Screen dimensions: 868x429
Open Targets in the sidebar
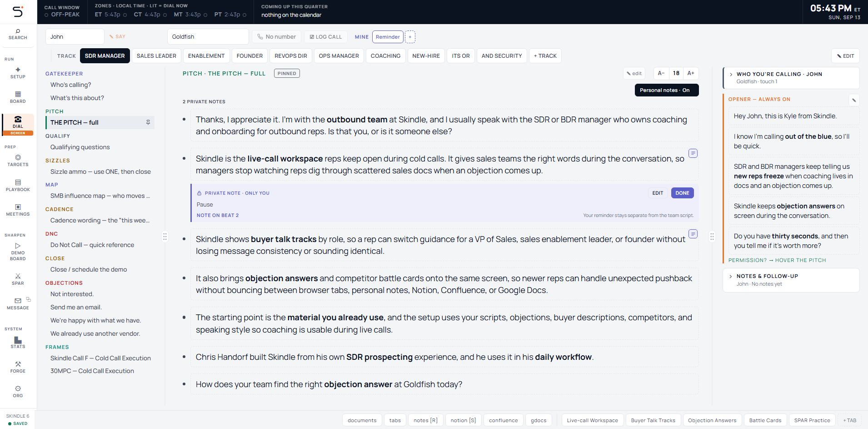point(18,161)
